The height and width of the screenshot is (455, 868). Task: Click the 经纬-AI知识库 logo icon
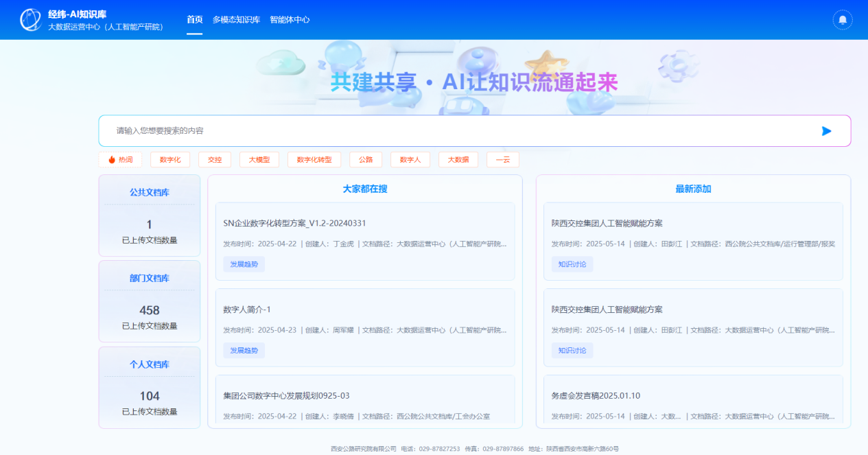point(30,20)
